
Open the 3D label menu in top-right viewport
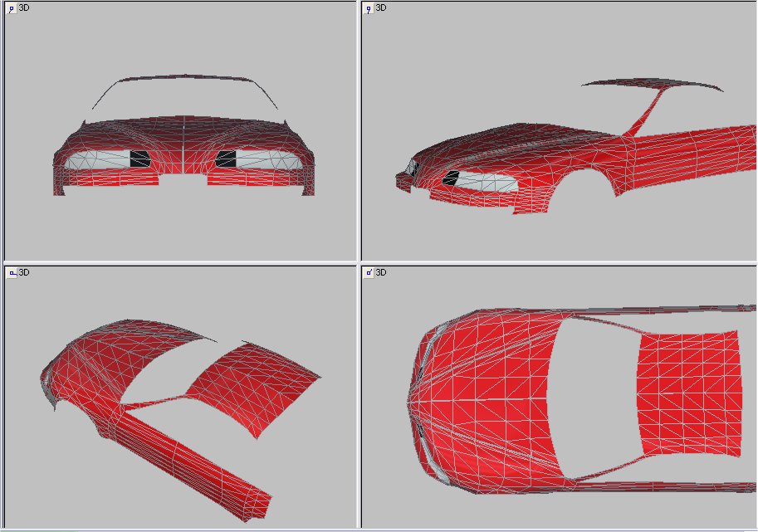coord(381,8)
